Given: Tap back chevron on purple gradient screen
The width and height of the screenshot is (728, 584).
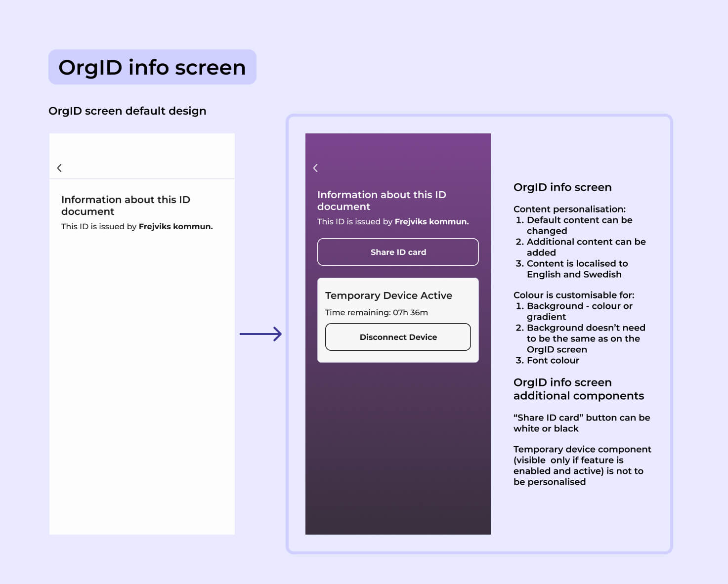Looking at the screenshot, I should click(315, 168).
